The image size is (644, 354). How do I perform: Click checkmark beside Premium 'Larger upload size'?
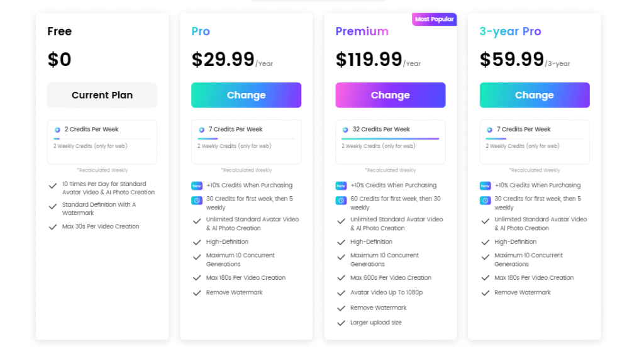(341, 323)
